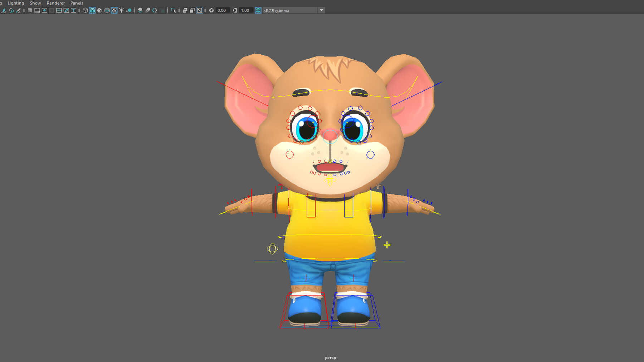Screen dimensions: 644x362
Task: Click the camera zoom bookmark icon
Action: [x=11, y=10]
